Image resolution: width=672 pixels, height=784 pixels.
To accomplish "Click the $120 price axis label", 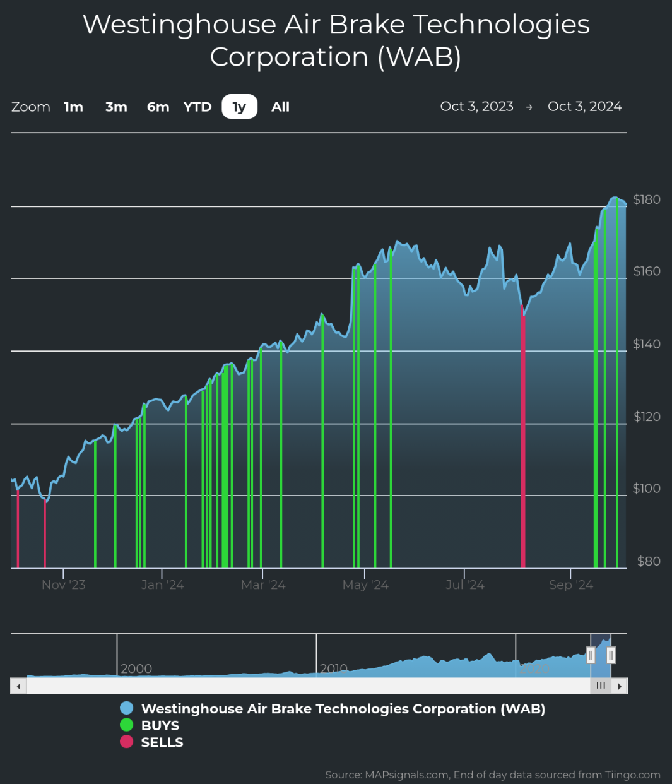I will (647, 417).
